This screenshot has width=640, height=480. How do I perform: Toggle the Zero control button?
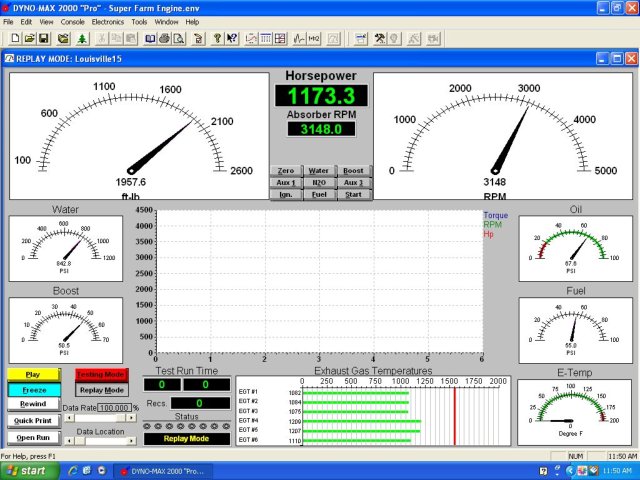pos(286,171)
